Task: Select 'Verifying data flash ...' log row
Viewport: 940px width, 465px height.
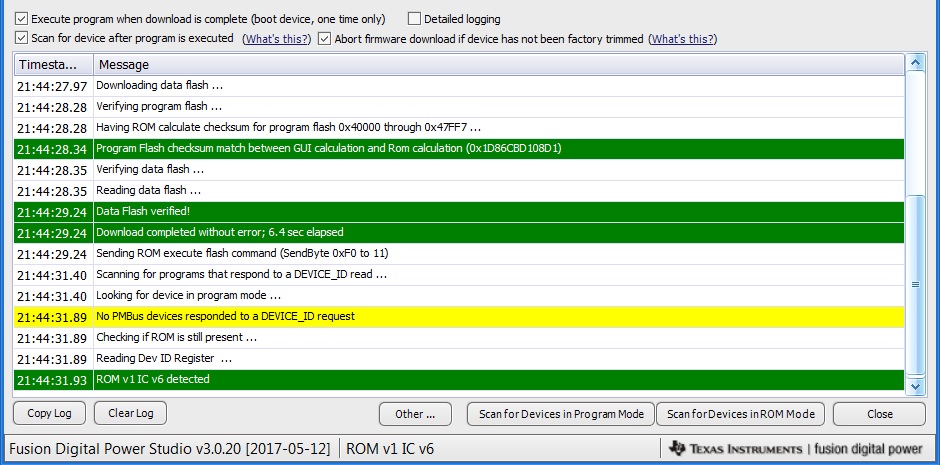Action: [459, 170]
